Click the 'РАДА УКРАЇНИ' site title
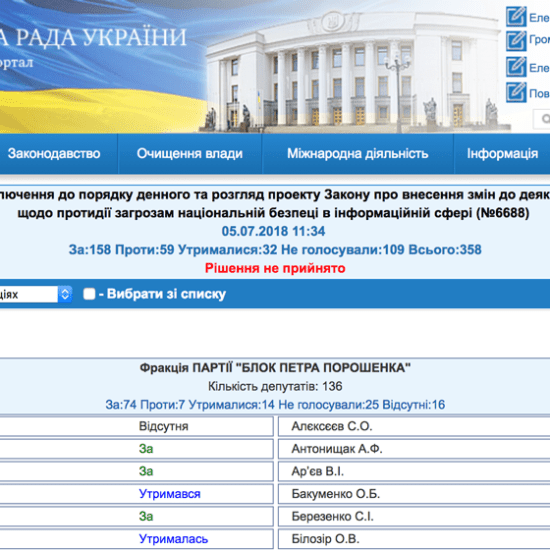 (93, 38)
